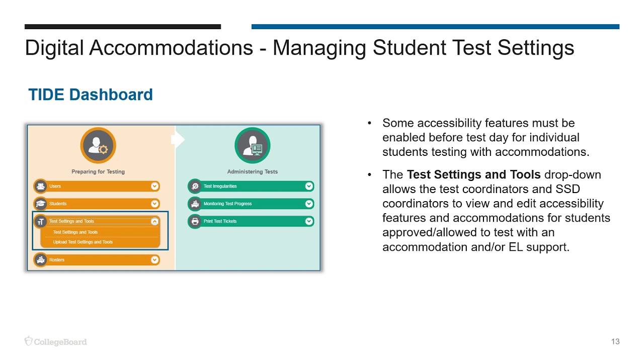Expand the Print Test Tickets arrow
This screenshot has width=644, height=362.
309,221
